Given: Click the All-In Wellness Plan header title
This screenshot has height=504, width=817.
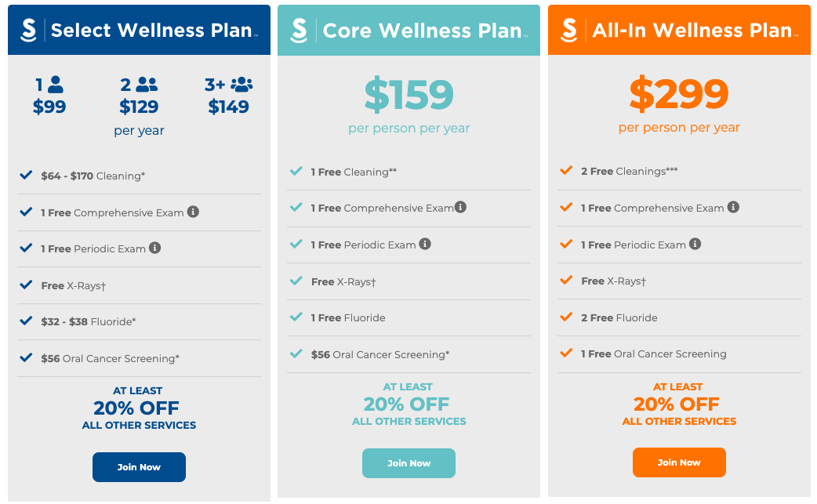Looking at the screenshot, I should click(692, 31).
